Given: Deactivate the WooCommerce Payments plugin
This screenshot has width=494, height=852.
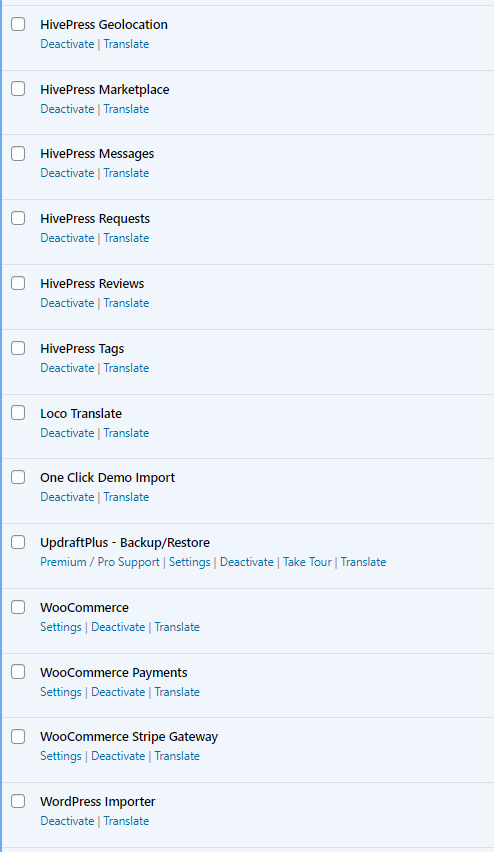Looking at the screenshot, I should [x=118, y=692].
